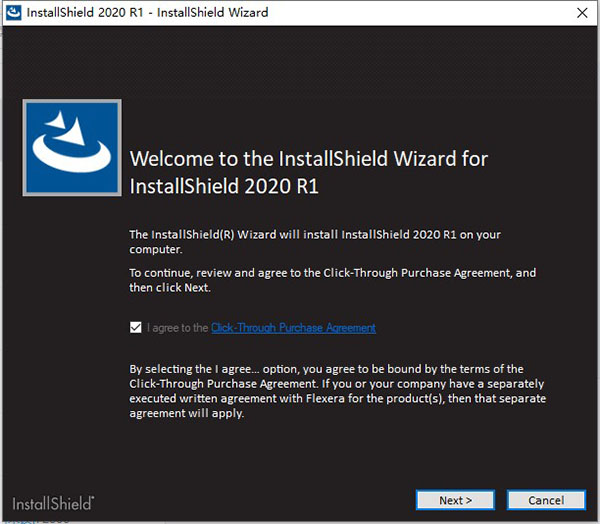600x524 pixels.
Task: Click the 'I agree to the' checkbox label
Action: pyautogui.click(x=177, y=328)
